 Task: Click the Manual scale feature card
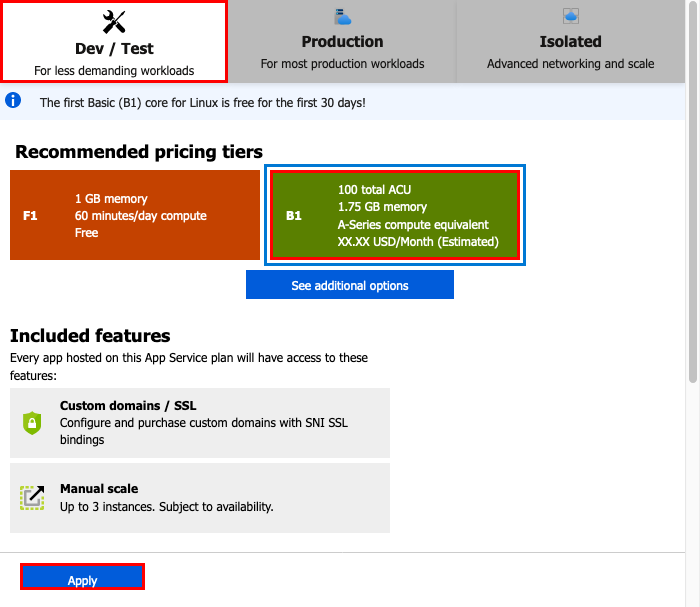click(x=200, y=498)
